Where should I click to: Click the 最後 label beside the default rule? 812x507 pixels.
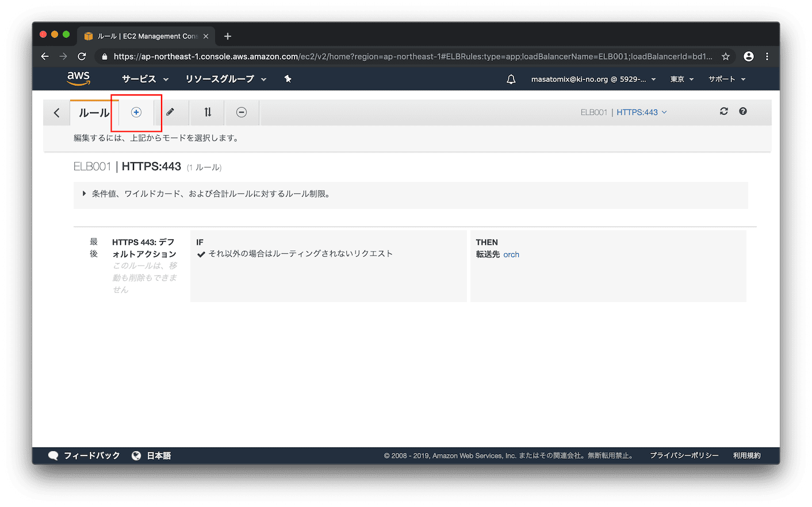click(x=94, y=247)
